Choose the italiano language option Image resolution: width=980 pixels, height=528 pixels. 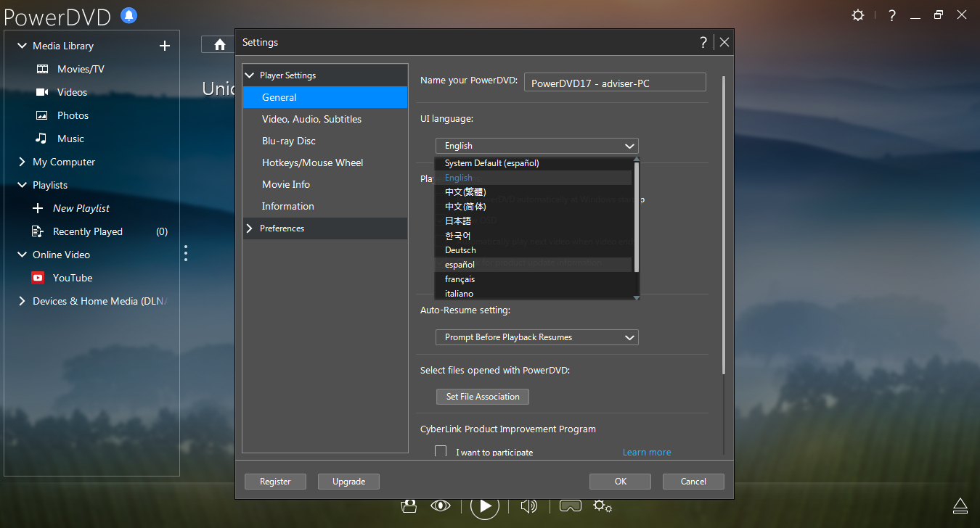(x=534, y=294)
